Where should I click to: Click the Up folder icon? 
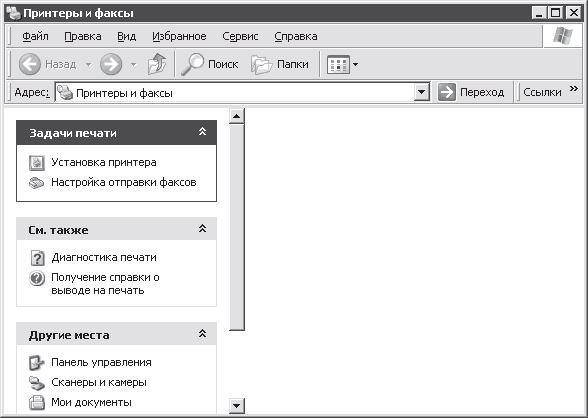tap(157, 64)
